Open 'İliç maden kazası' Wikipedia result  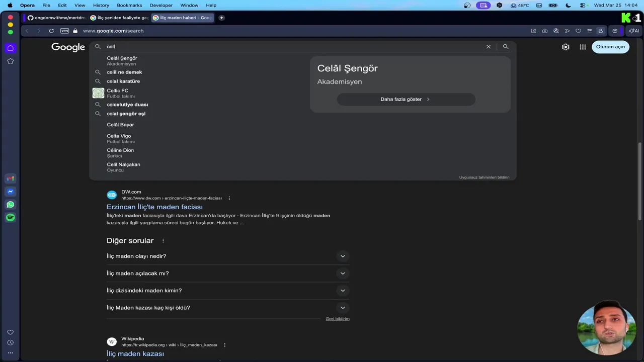coord(135,353)
